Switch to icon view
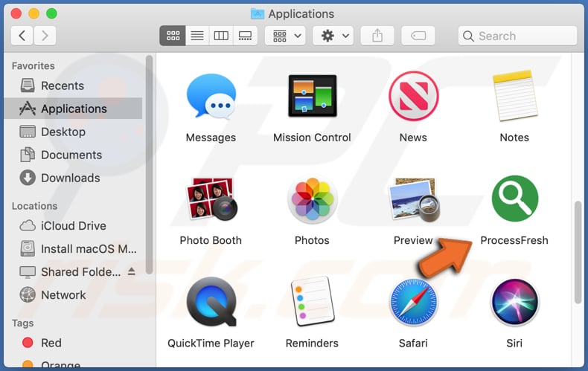 click(173, 36)
